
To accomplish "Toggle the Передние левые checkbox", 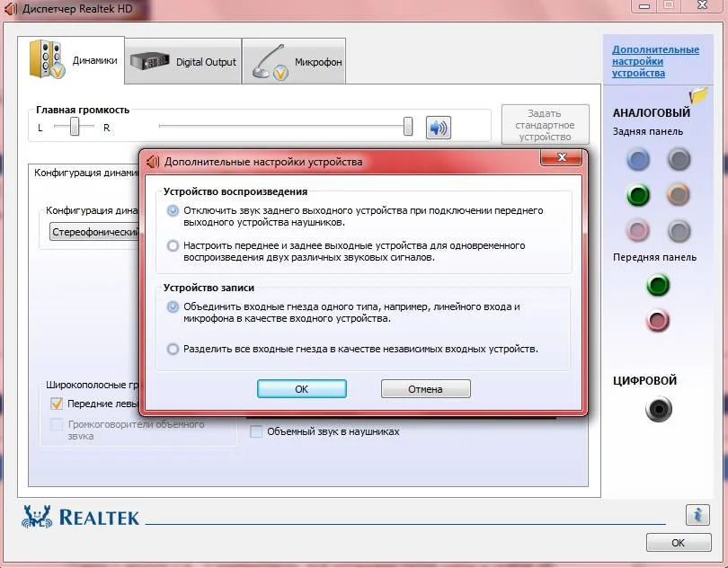I will 57,404.
